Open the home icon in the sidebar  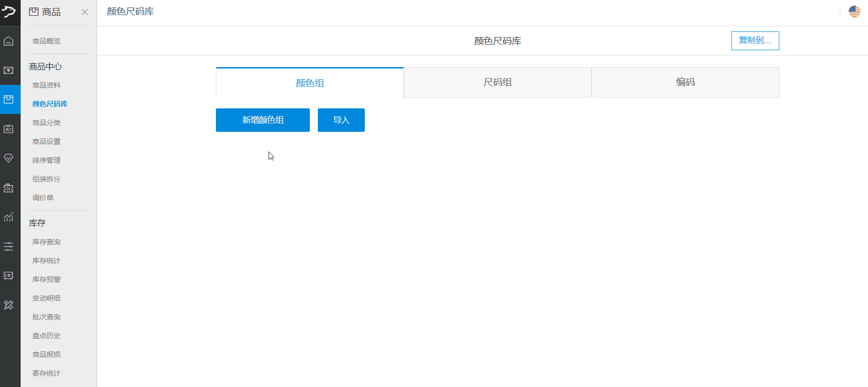(8, 41)
